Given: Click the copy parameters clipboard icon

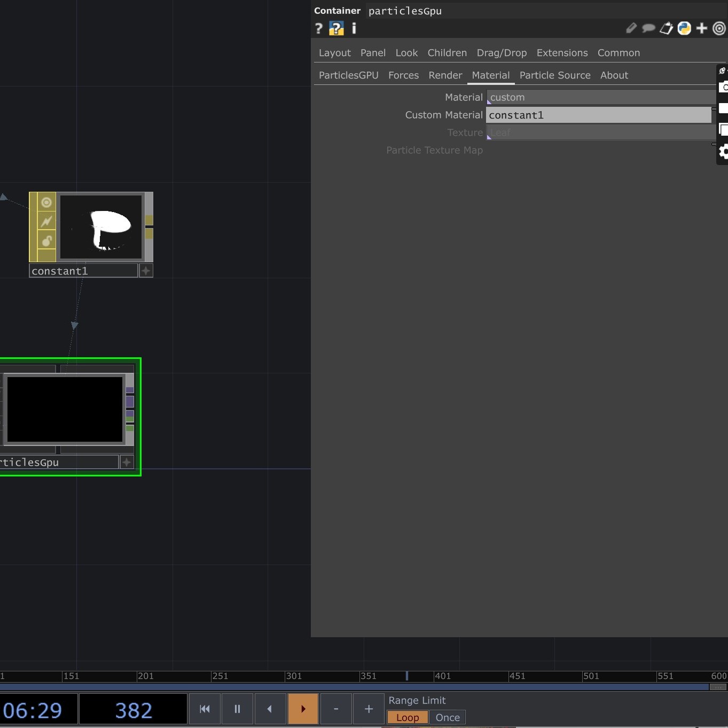Looking at the screenshot, I should point(666,28).
